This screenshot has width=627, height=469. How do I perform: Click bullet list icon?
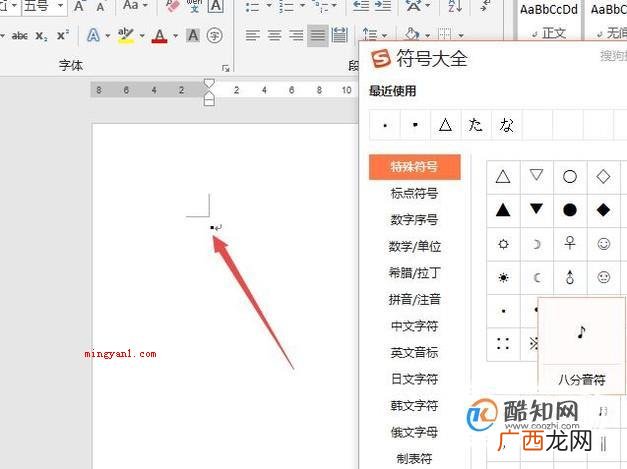(x=252, y=6)
